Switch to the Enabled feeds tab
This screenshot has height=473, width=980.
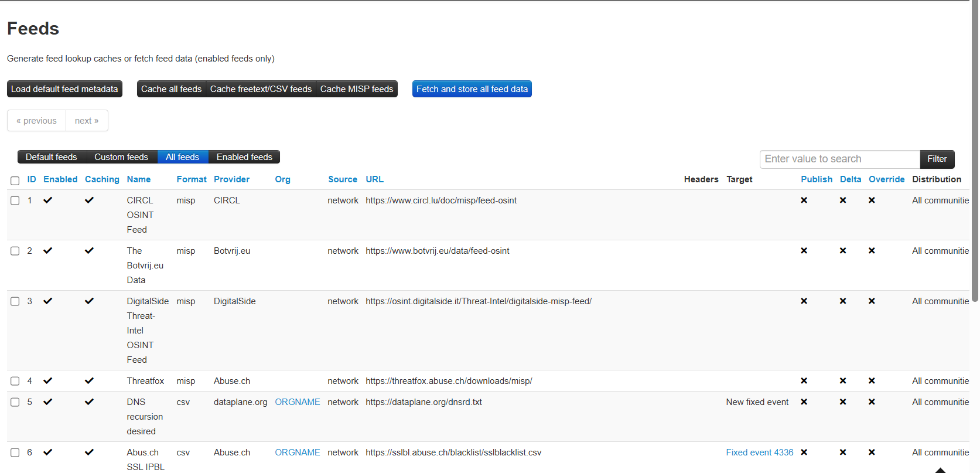[x=244, y=157]
